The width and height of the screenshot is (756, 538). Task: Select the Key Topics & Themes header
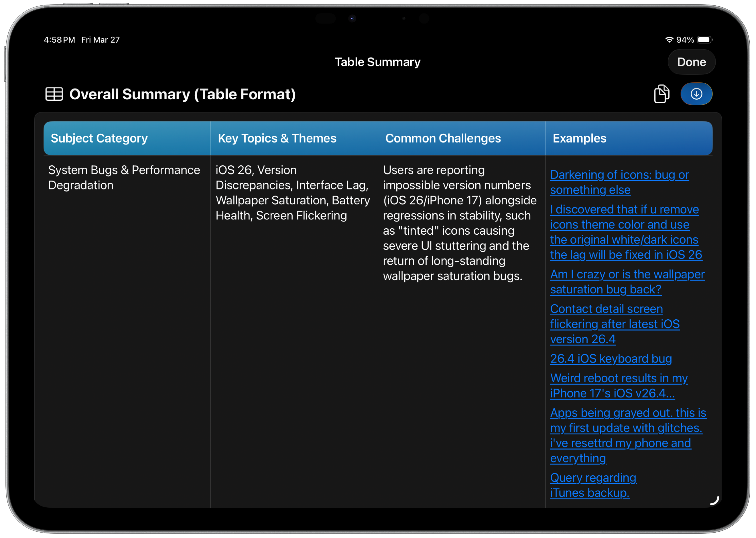(277, 138)
